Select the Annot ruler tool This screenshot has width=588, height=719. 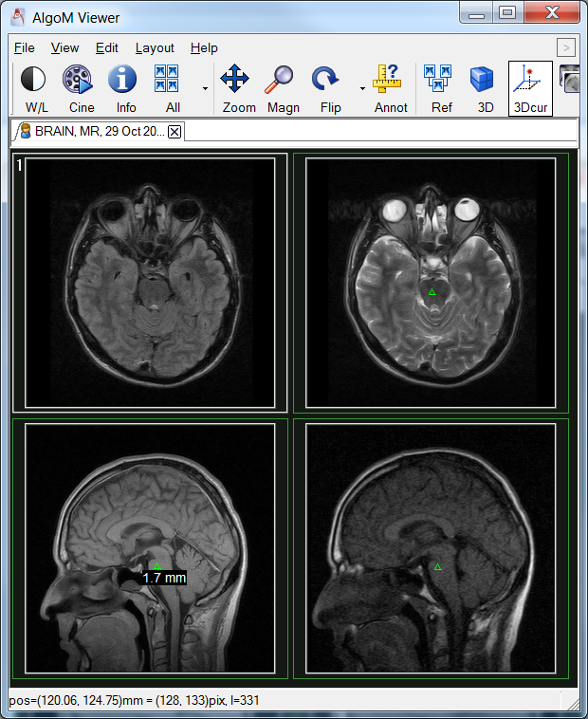point(390,89)
